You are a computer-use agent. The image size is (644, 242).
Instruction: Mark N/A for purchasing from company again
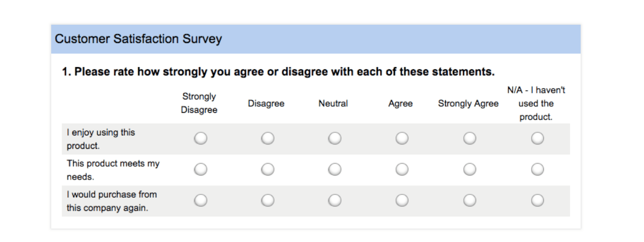click(x=537, y=200)
